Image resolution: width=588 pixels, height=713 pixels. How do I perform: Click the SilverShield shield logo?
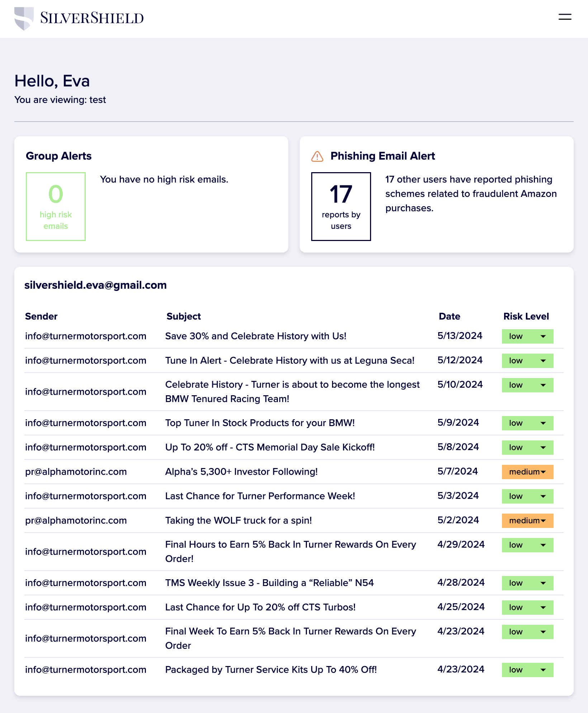[x=24, y=19]
